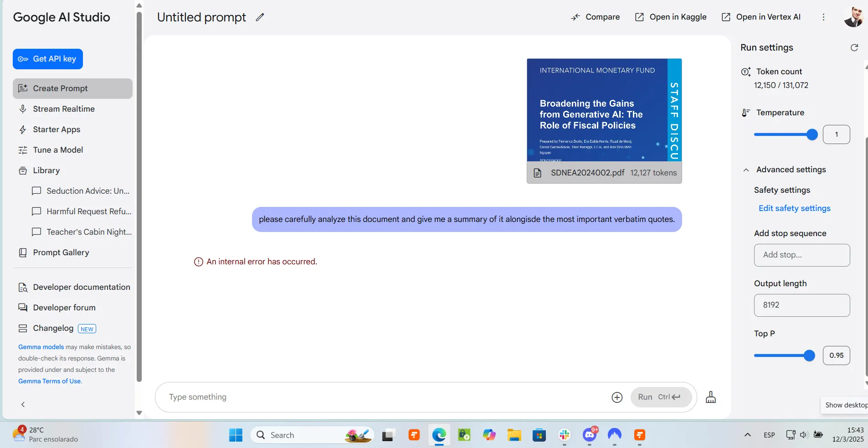Open Windows Start menu
The image size is (868, 448).
tap(236, 435)
